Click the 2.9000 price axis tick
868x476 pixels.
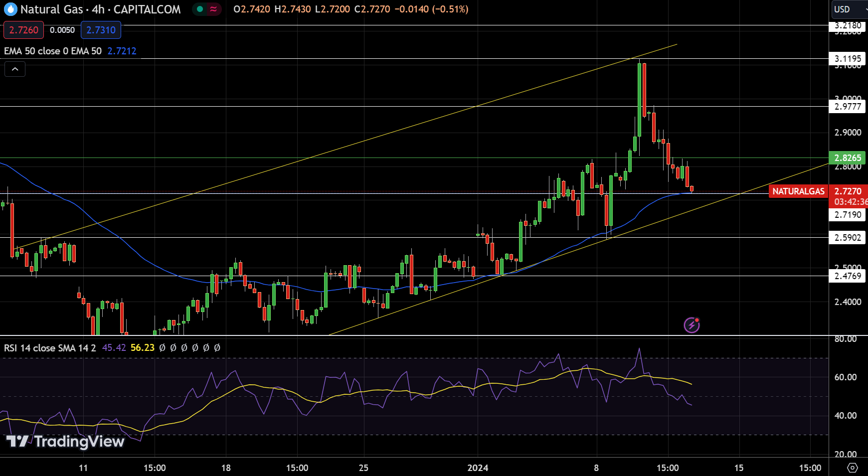click(x=848, y=133)
